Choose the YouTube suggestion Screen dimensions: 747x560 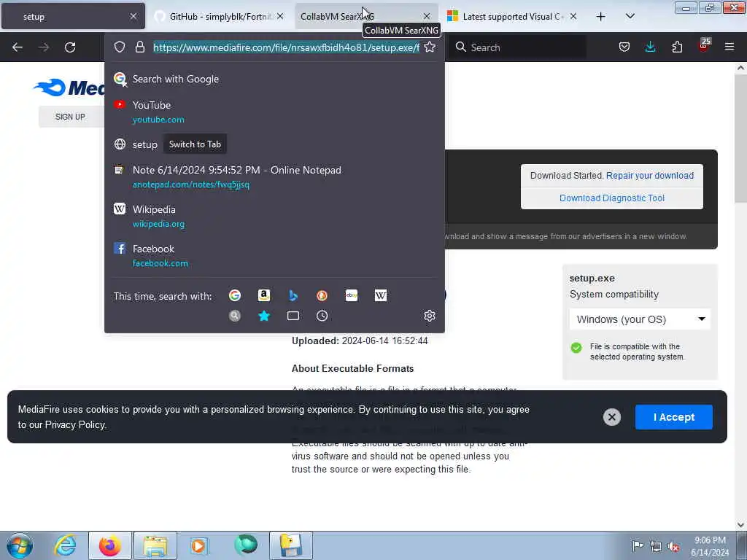click(274, 112)
